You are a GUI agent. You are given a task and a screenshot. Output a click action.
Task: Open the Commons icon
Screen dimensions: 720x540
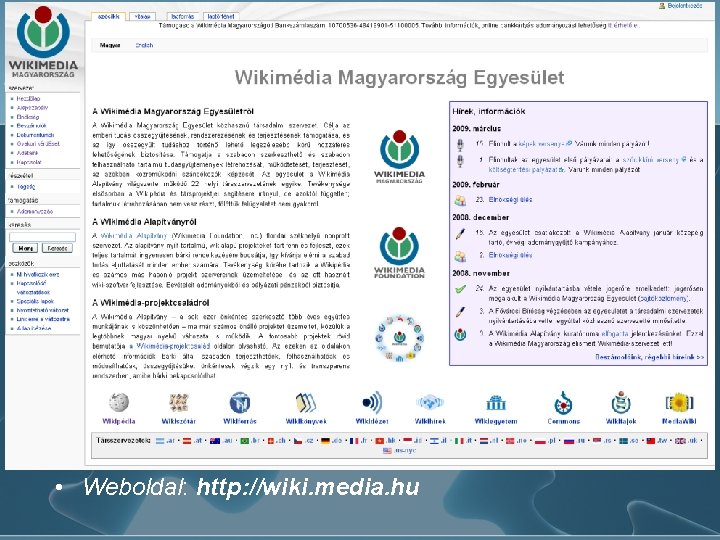click(563, 404)
